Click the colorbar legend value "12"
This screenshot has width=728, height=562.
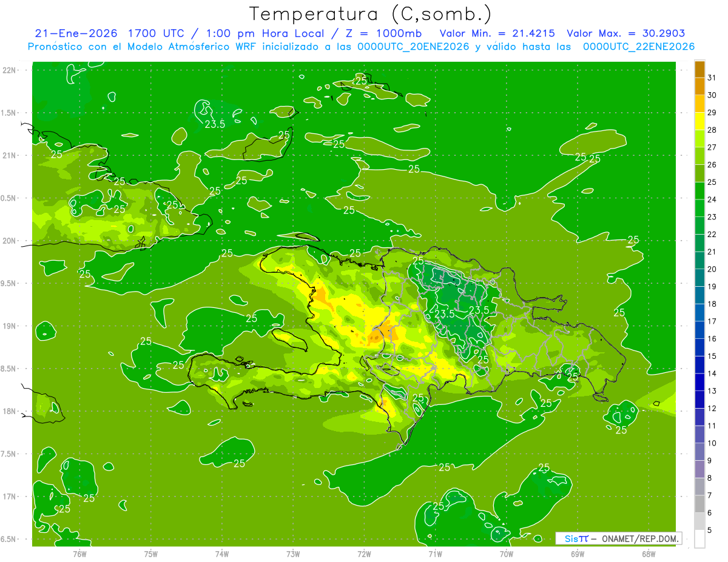(x=712, y=409)
